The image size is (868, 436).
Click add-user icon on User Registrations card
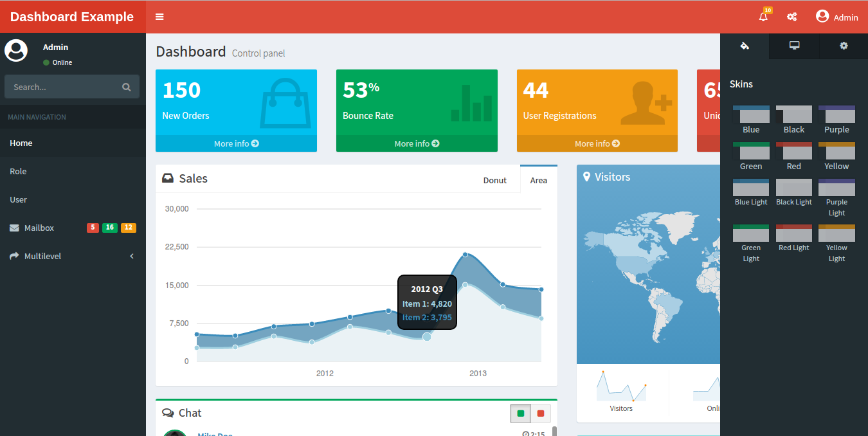pyautogui.click(x=646, y=103)
